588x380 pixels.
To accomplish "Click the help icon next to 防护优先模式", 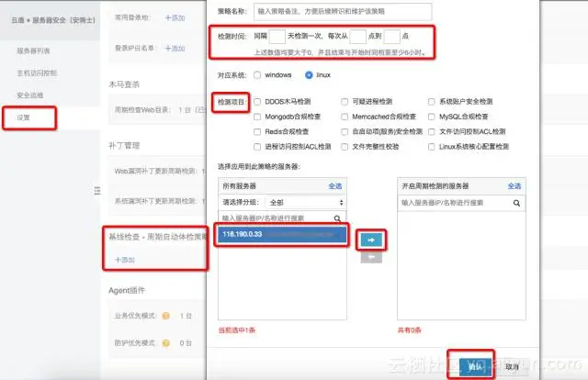I will (165, 343).
